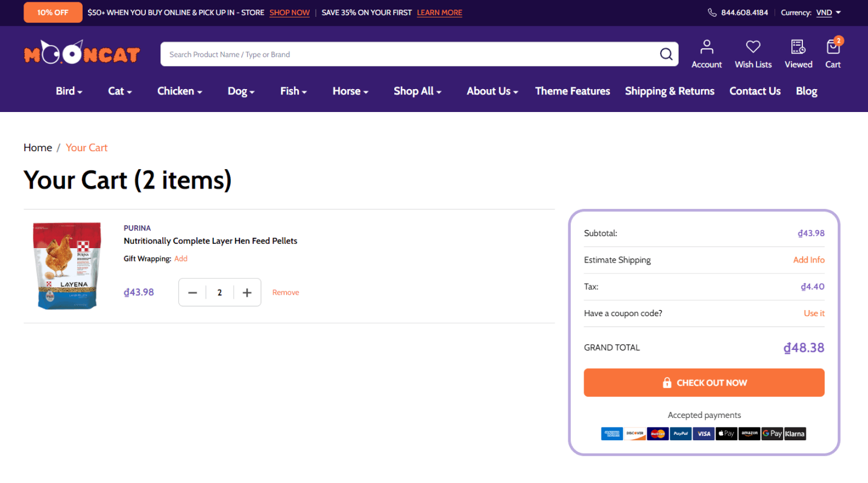Decrease quantity with minus button
Screen dimensions: 868x483
point(192,292)
